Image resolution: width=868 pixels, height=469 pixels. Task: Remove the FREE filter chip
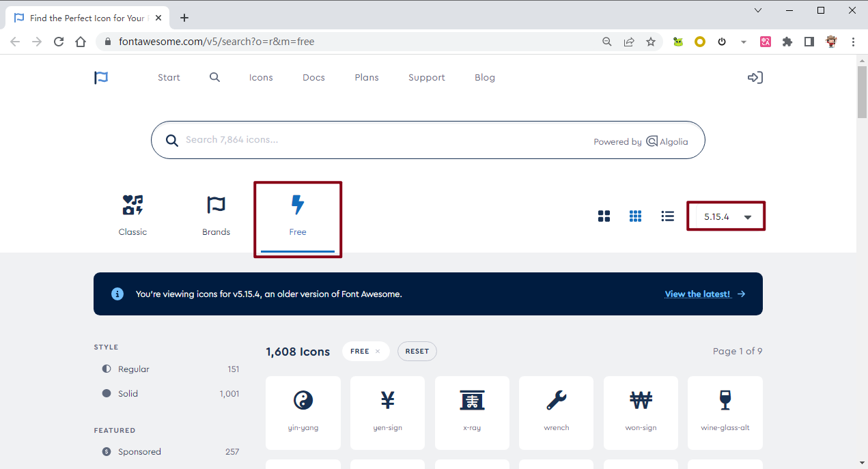tap(378, 352)
